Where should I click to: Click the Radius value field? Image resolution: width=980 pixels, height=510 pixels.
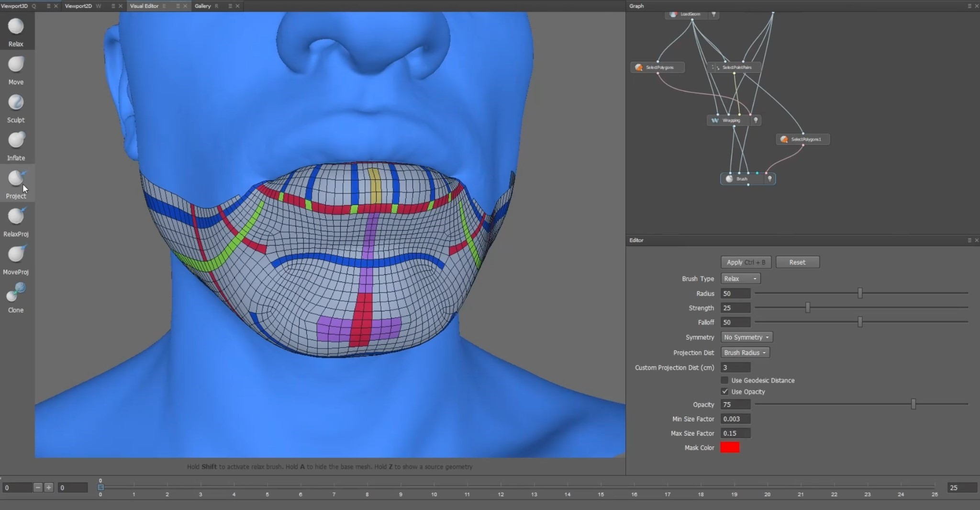735,294
